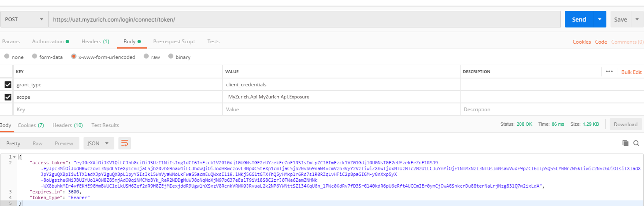
Task: Expand the Save options dropdown arrow
Action: [637, 19]
